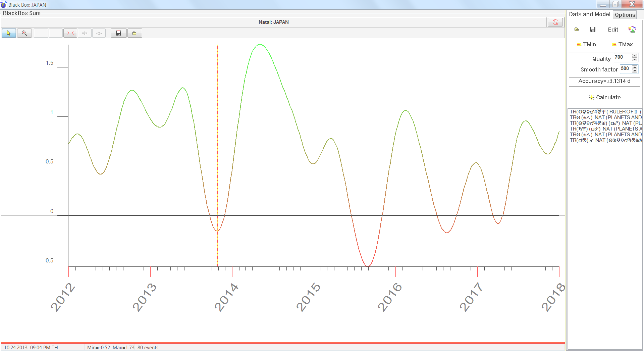Image resolution: width=644 pixels, height=351 pixels.
Task: Run the Calculate button
Action: (604, 97)
